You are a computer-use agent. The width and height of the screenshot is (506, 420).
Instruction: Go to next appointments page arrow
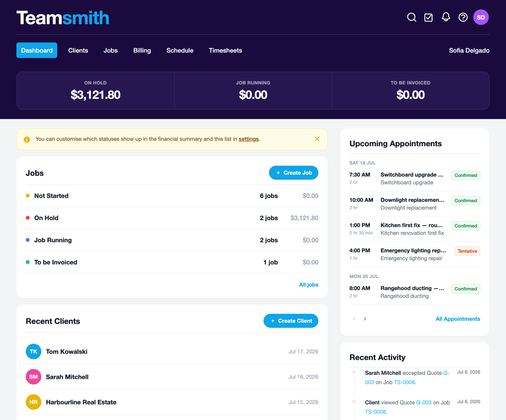click(x=365, y=319)
